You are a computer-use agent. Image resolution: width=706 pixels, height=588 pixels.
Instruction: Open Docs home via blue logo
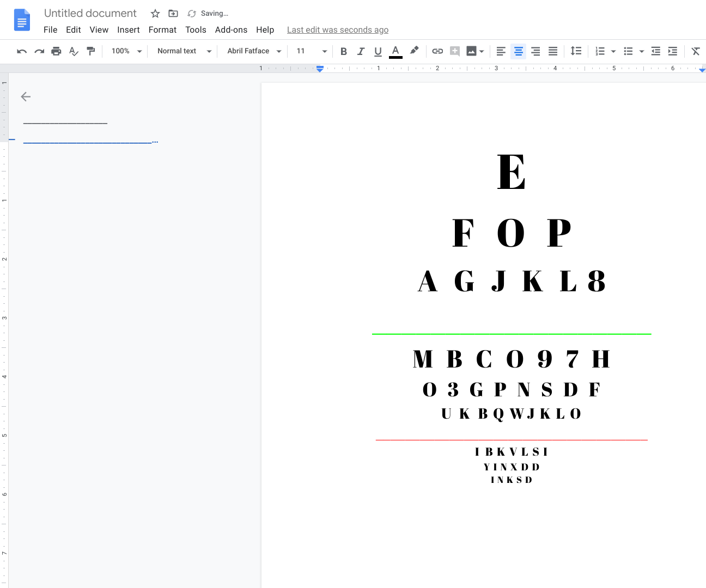pos(22,20)
